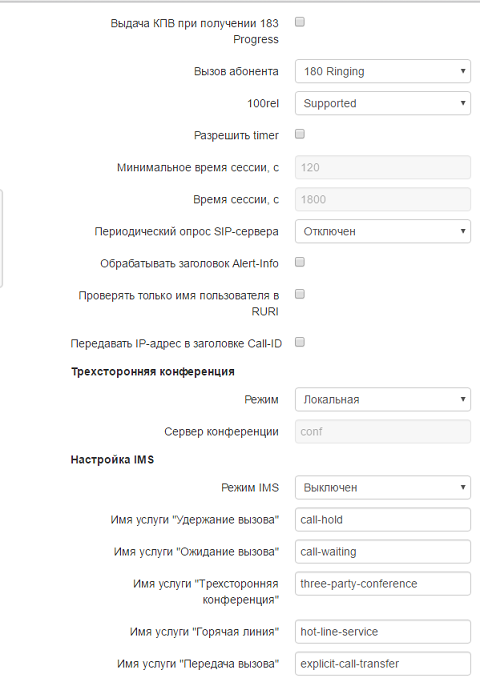480x686 pixels.
Task: Toggle the "Разрешить timer" checkbox
Action: click(300, 134)
